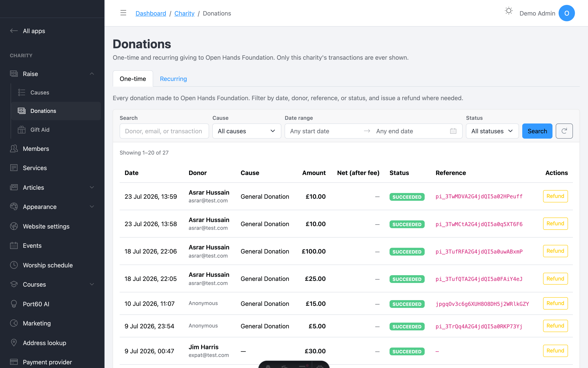This screenshot has width=588, height=368.
Task: Click the Marketing icon in the sidebar
Action: click(14, 323)
